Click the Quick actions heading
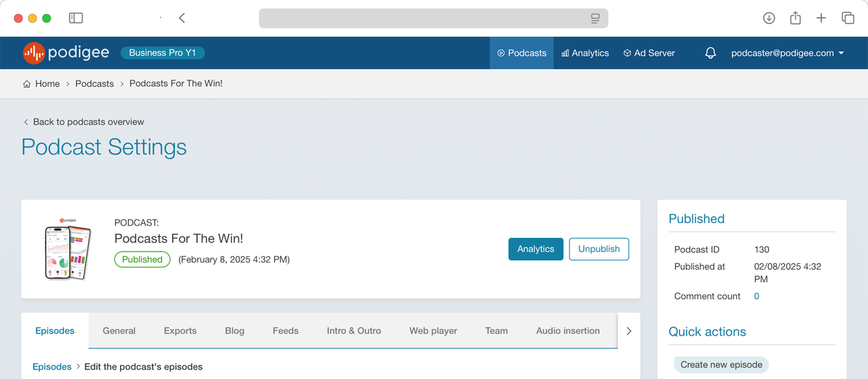 [707, 332]
